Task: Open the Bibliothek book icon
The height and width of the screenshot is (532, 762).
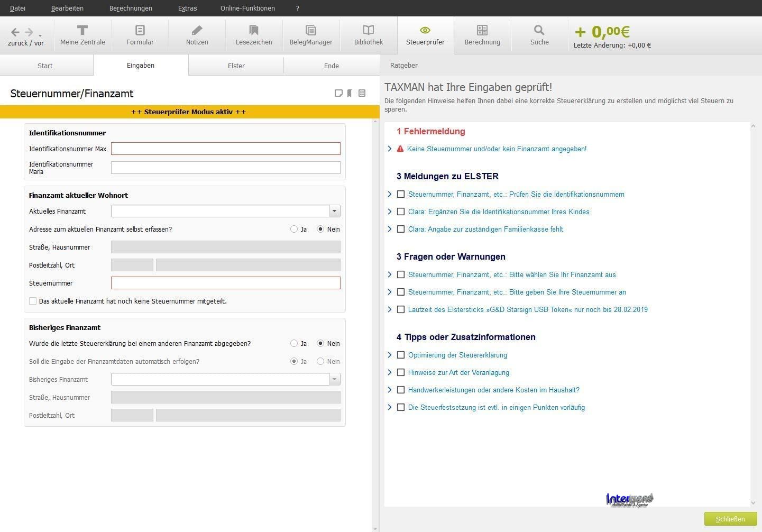Action: point(369,35)
